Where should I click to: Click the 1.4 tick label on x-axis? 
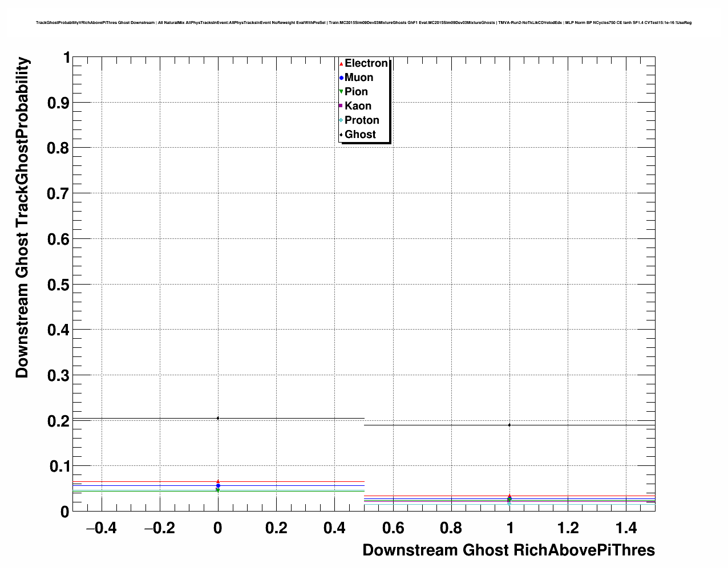(626, 529)
